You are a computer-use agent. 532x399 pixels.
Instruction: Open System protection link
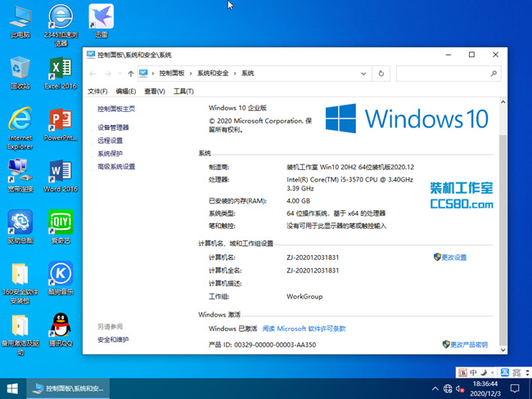click(x=110, y=154)
